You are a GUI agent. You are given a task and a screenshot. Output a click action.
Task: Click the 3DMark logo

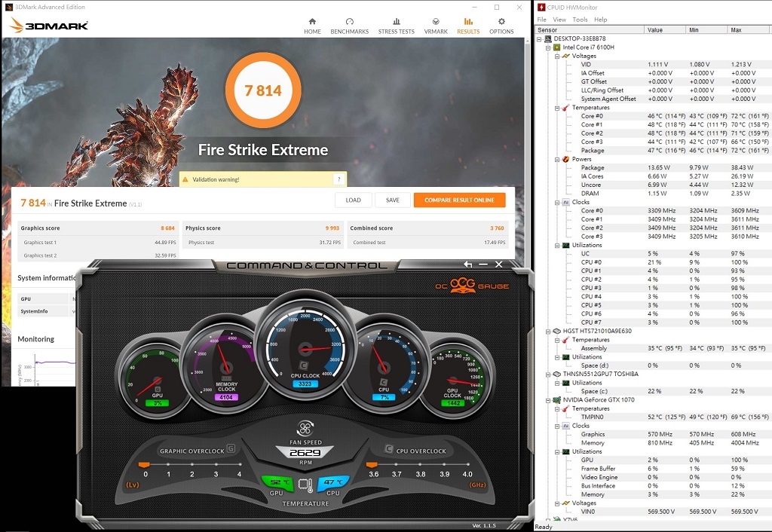(x=49, y=25)
